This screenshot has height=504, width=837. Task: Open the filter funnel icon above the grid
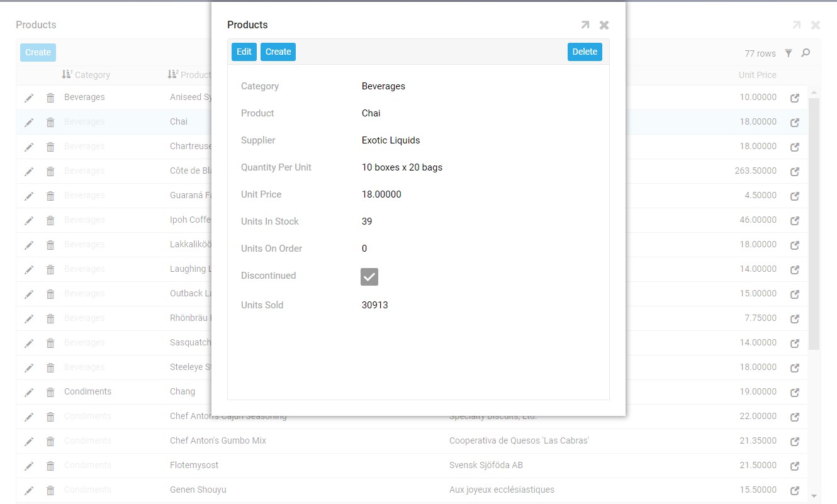[x=789, y=53]
